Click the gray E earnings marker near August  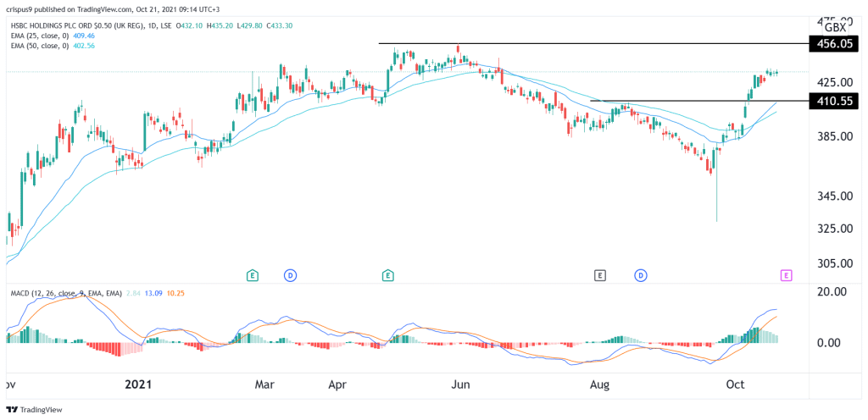599,274
